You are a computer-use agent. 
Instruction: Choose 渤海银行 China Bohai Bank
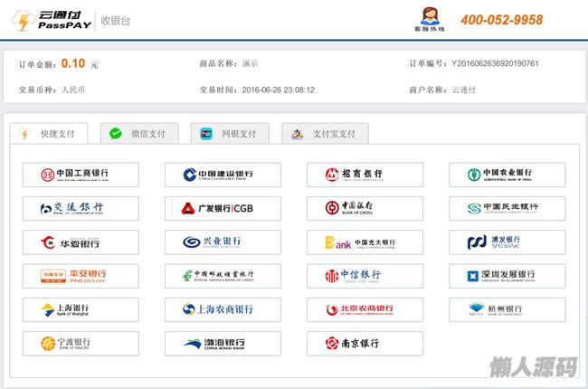pos(223,344)
